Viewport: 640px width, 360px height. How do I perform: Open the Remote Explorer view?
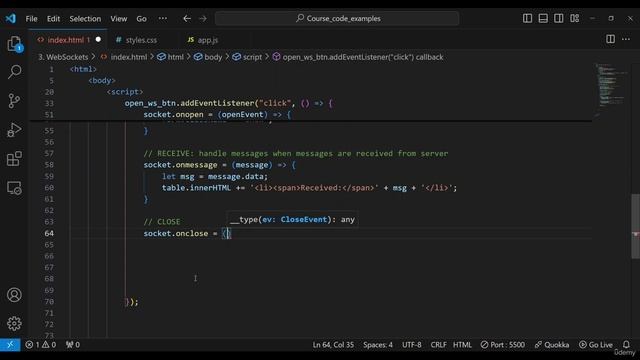[x=14, y=188]
